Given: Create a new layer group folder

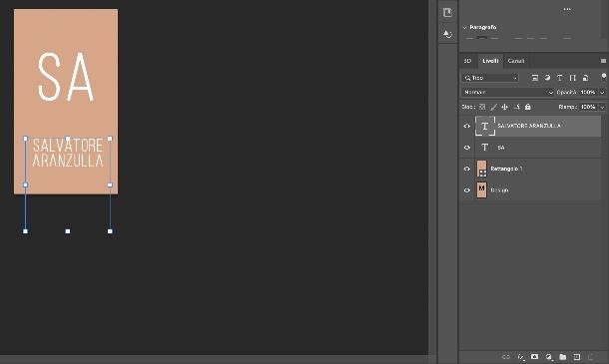Looking at the screenshot, I should 562,357.
